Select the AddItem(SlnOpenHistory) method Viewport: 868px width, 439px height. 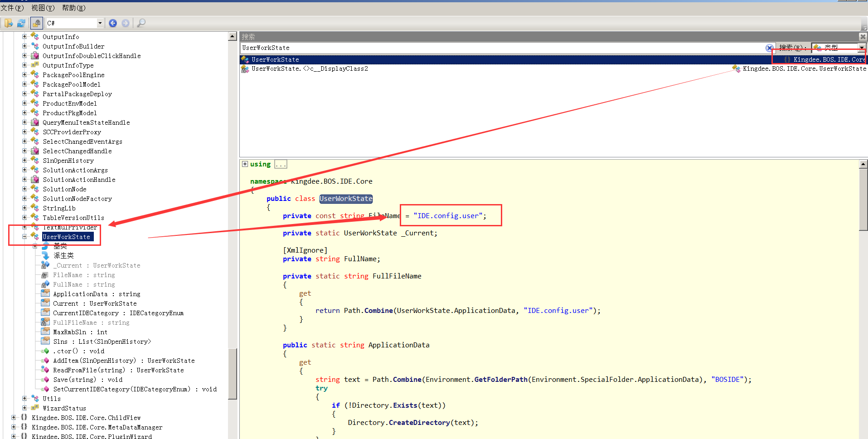[124, 361]
